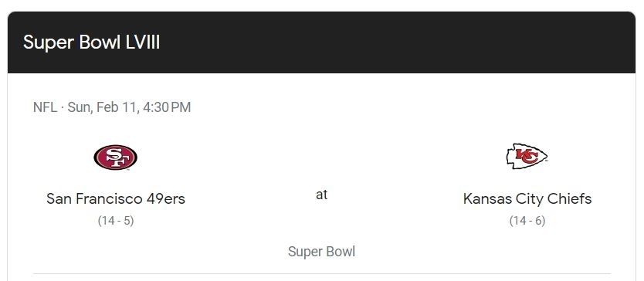
Task: Click the word '49ers' in team name
Action: pos(165,199)
